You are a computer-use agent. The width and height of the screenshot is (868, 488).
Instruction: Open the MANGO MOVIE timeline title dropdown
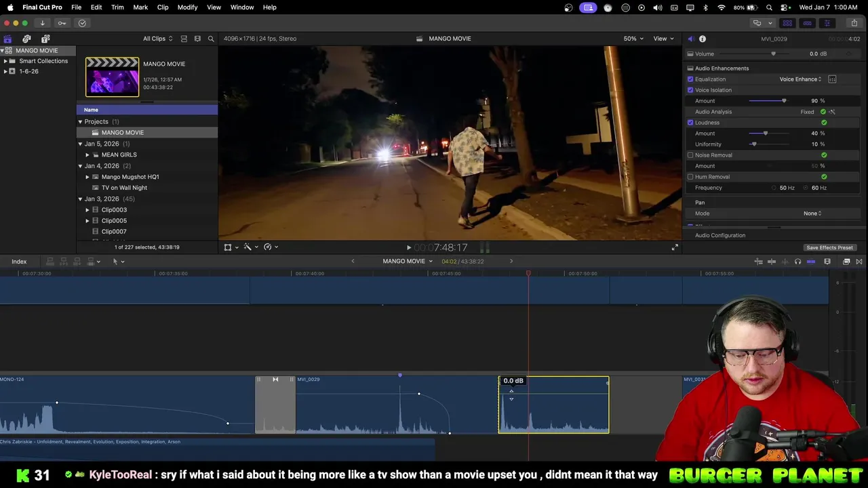(x=407, y=262)
